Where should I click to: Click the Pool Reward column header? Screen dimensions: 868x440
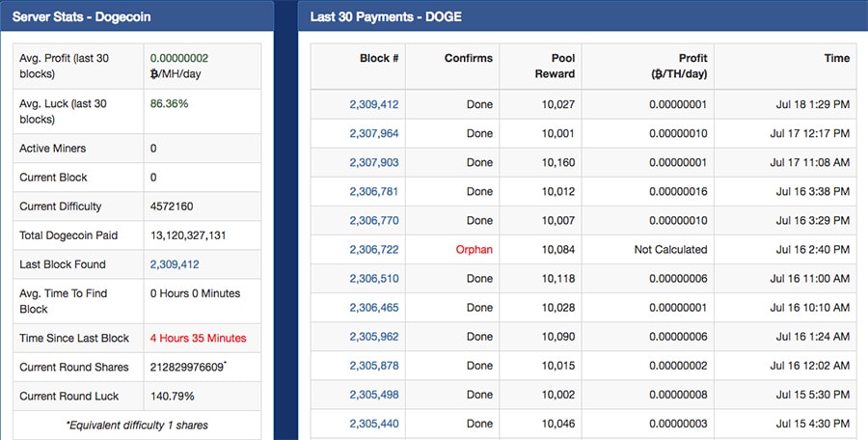coord(556,66)
